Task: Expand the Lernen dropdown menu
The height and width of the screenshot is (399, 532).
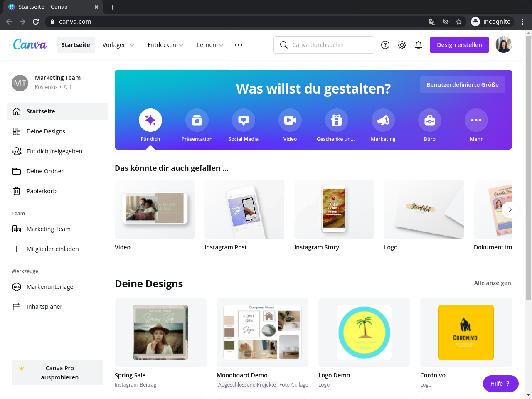Action: [210, 45]
